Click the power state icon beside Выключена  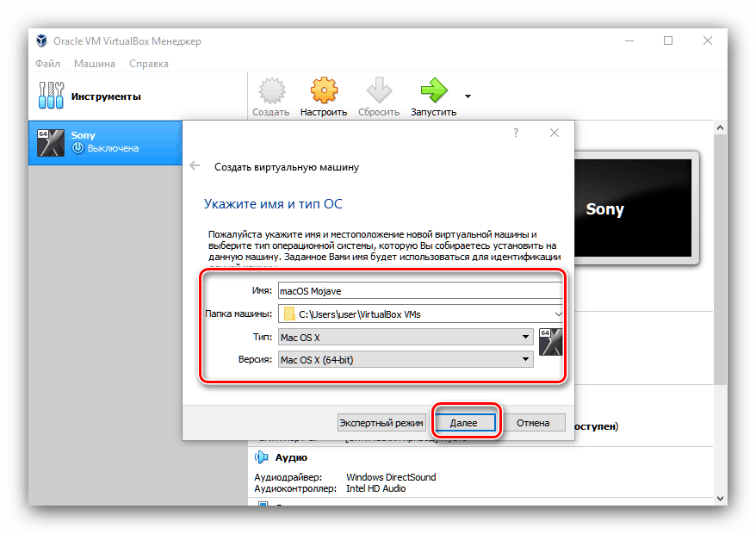77,148
